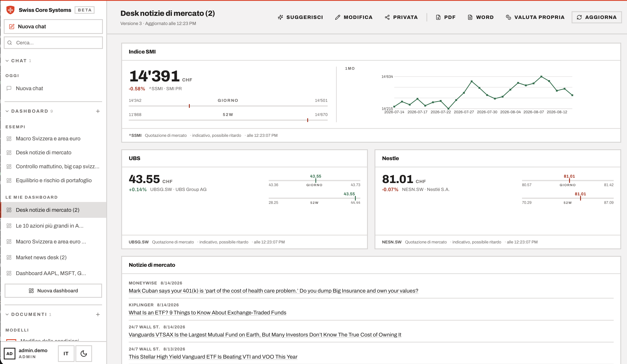Click the magnifier icon in the search box

pos(10,42)
